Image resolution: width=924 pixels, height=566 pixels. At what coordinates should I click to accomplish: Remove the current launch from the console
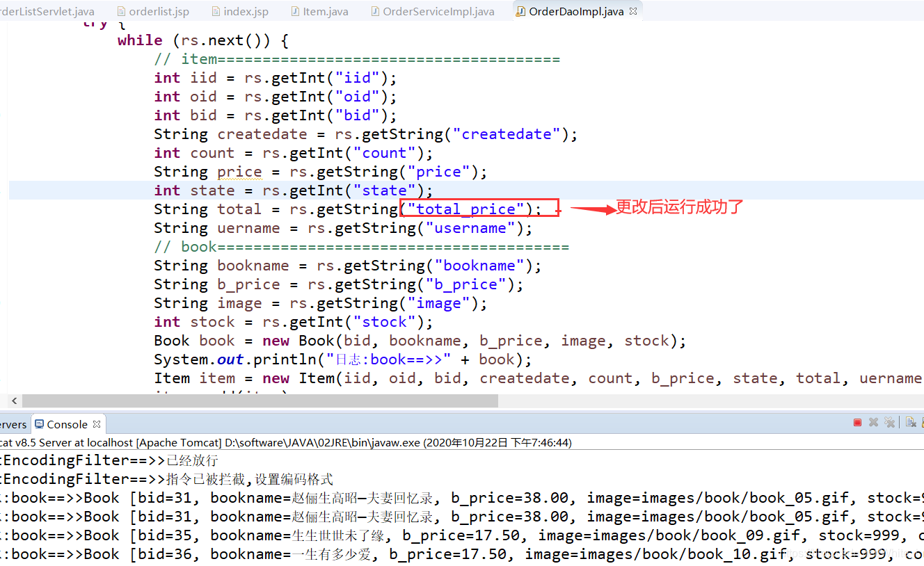(x=874, y=422)
